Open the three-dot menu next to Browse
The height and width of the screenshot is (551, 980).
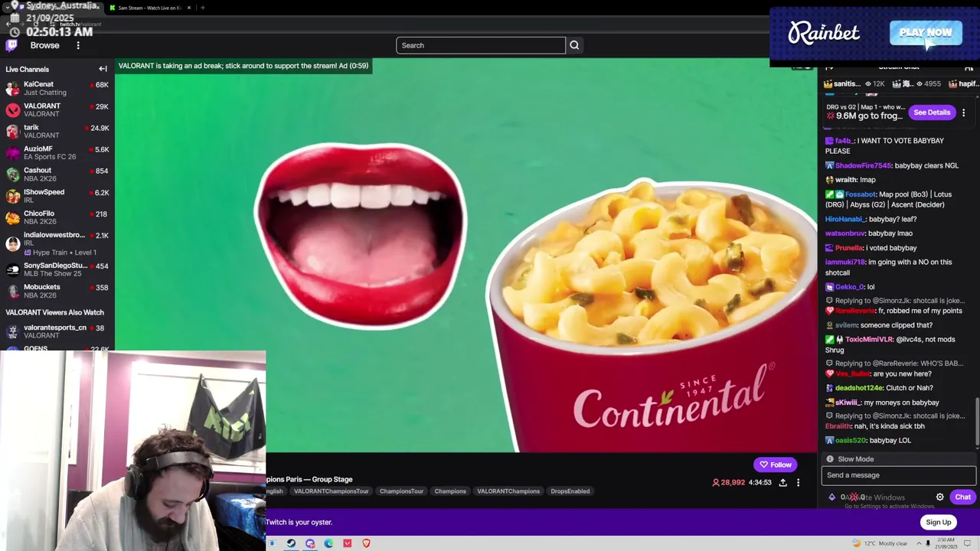tap(77, 45)
